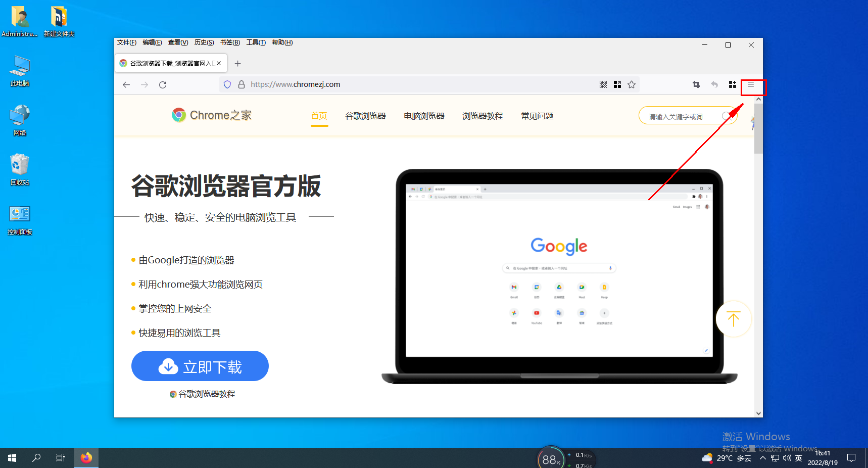This screenshot has height=468, width=868.
Task: Open Task View from taskbar
Action: click(x=61, y=458)
